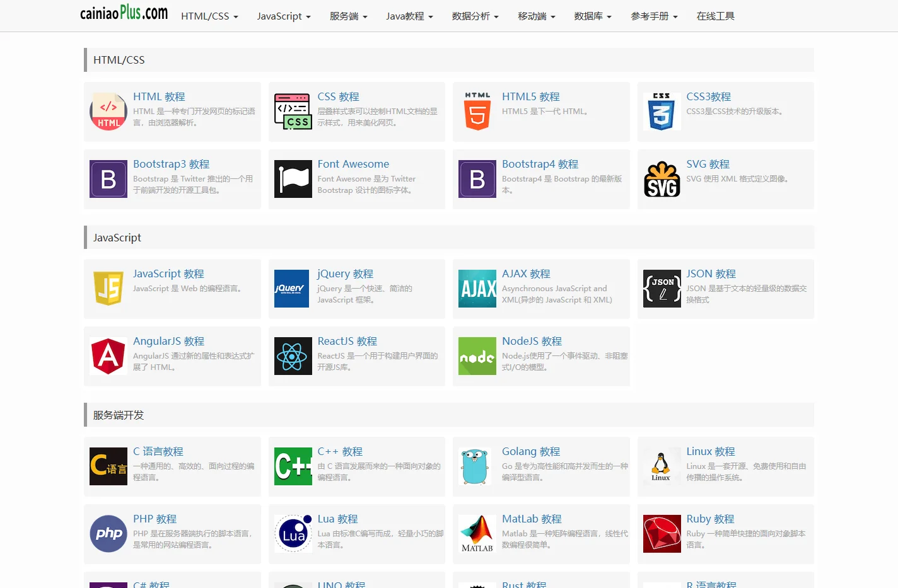Screen dimensions: 898x588
Task: Open the C++ 教程 link
Action: pyautogui.click(x=340, y=451)
